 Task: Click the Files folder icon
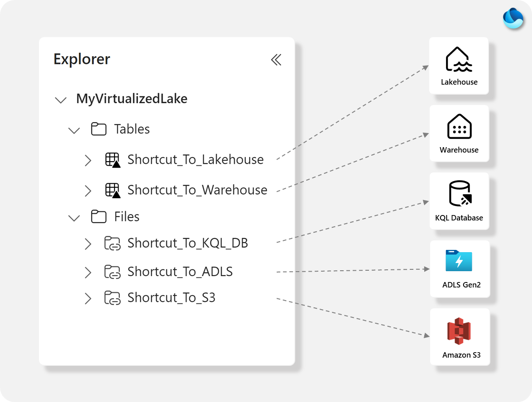pyautogui.click(x=99, y=216)
